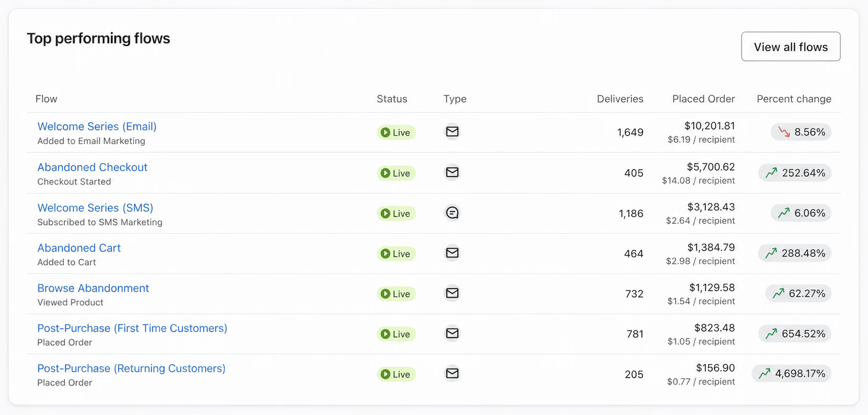Click the $156.90 placed order amount
The height and width of the screenshot is (415, 868).
[715, 368]
